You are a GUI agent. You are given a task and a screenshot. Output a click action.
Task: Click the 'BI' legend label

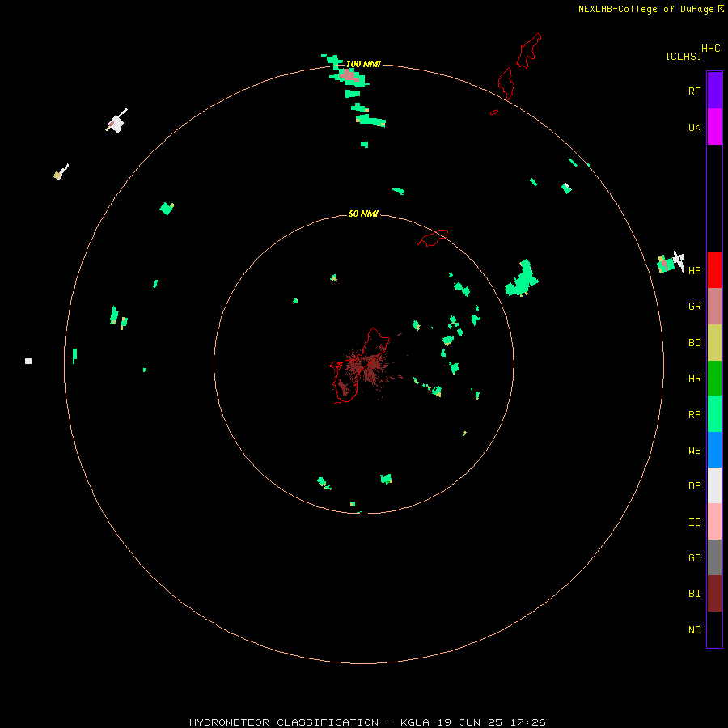(694, 594)
